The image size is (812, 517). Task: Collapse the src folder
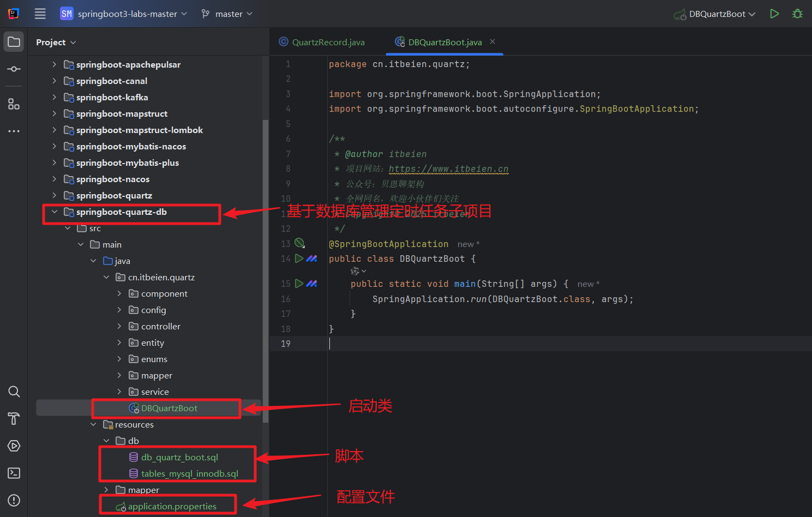pyautogui.click(x=68, y=228)
